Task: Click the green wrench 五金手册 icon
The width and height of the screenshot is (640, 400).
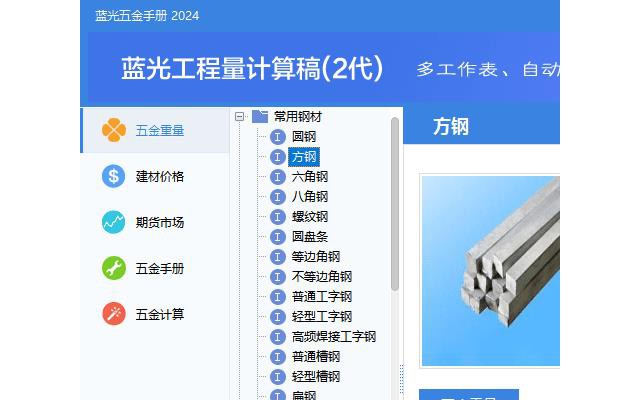Action: [x=113, y=268]
